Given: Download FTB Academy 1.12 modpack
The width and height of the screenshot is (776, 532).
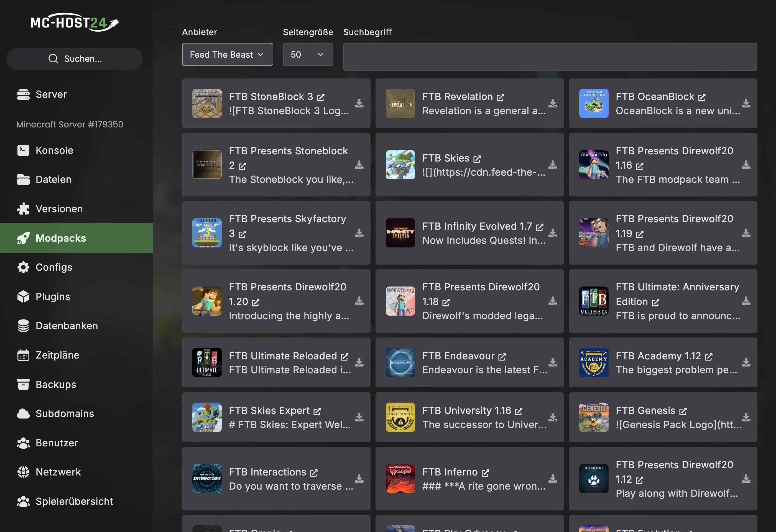Looking at the screenshot, I should pos(746,362).
